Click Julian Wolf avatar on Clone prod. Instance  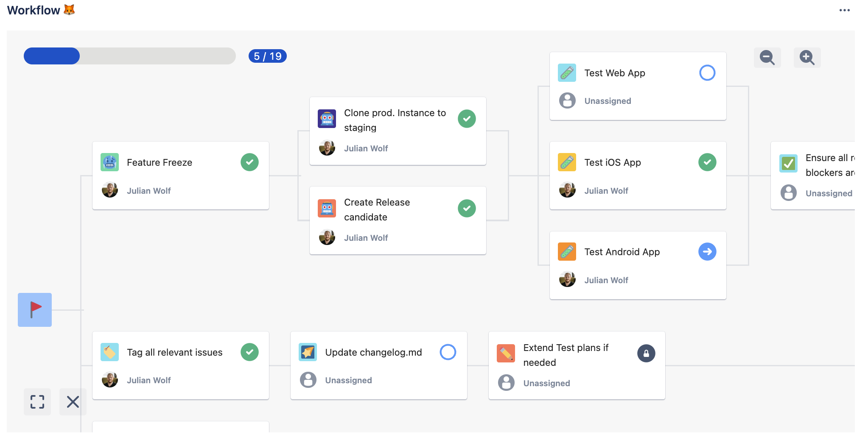(327, 148)
